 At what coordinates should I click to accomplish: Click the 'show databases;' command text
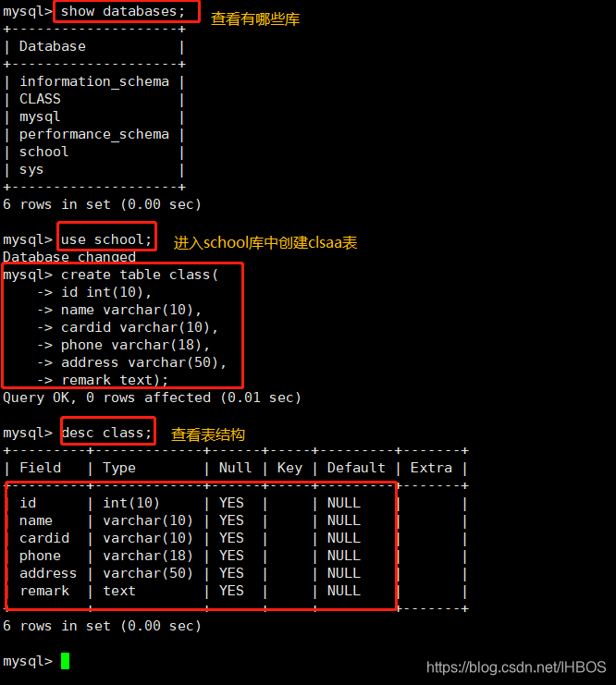123,11
